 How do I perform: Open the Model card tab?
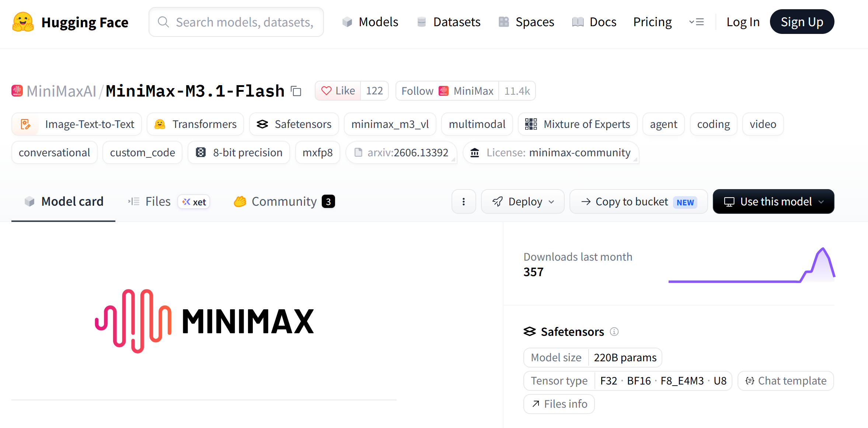click(x=63, y=202)
